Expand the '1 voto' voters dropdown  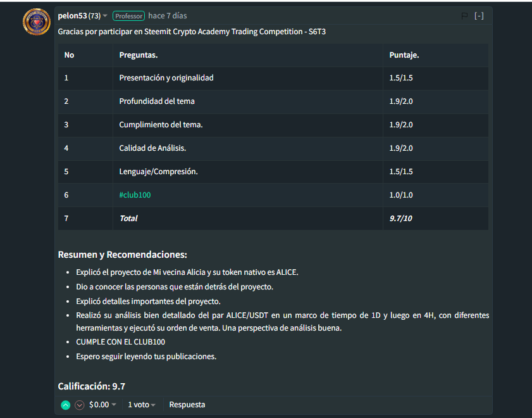142,405
